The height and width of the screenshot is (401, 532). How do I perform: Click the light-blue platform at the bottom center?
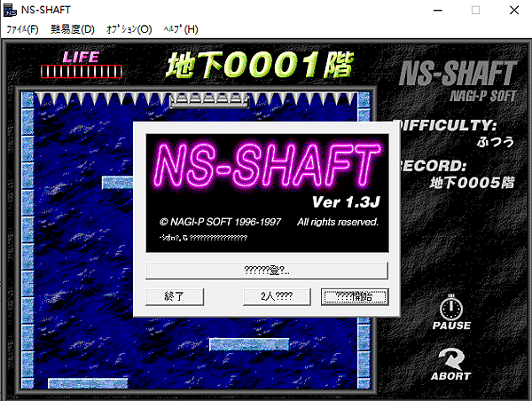point(249,344)
